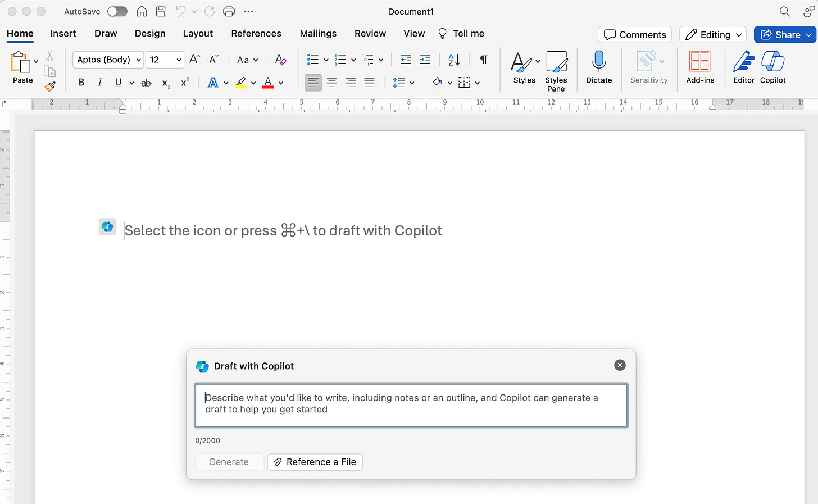This screenshot has width=818, height=504.
Task: Open the Comments pane
Action: [635, 35]
